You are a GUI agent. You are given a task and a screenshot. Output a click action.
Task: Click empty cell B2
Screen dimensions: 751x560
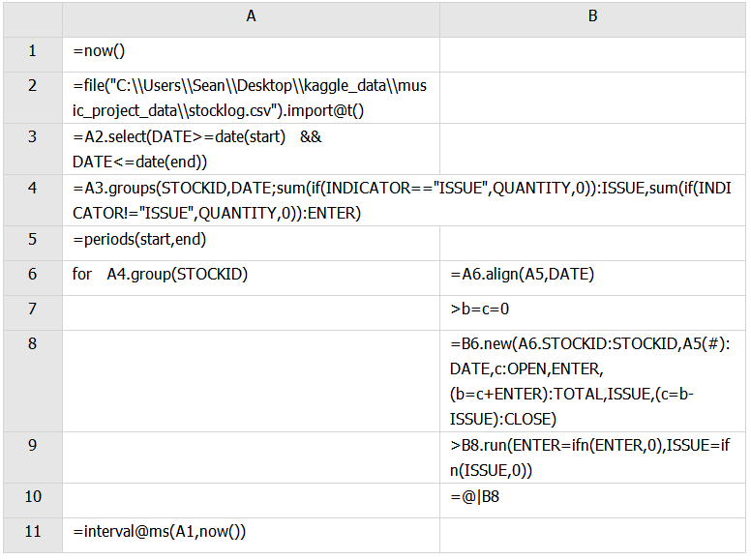click(592, 98)
